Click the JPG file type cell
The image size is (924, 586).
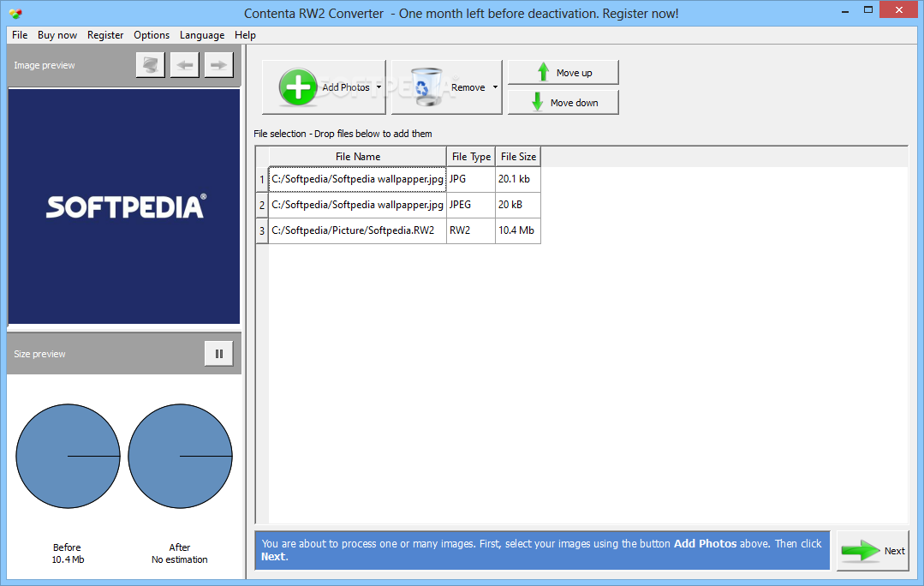click(471, 179)
